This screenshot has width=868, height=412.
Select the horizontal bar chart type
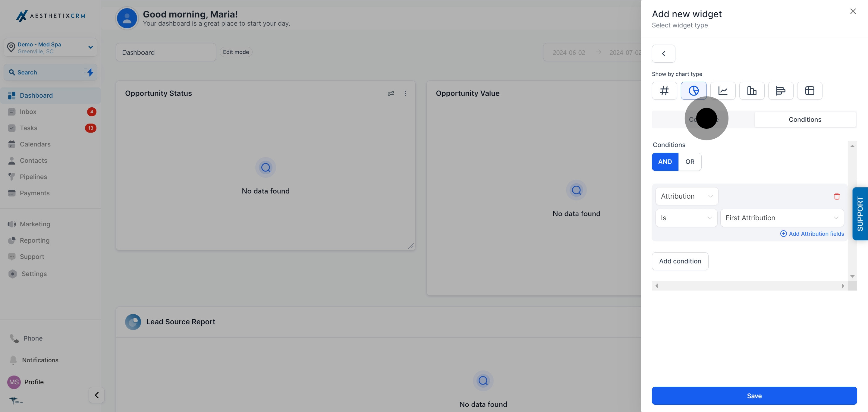pyautogui.click(x=781, y=91)
